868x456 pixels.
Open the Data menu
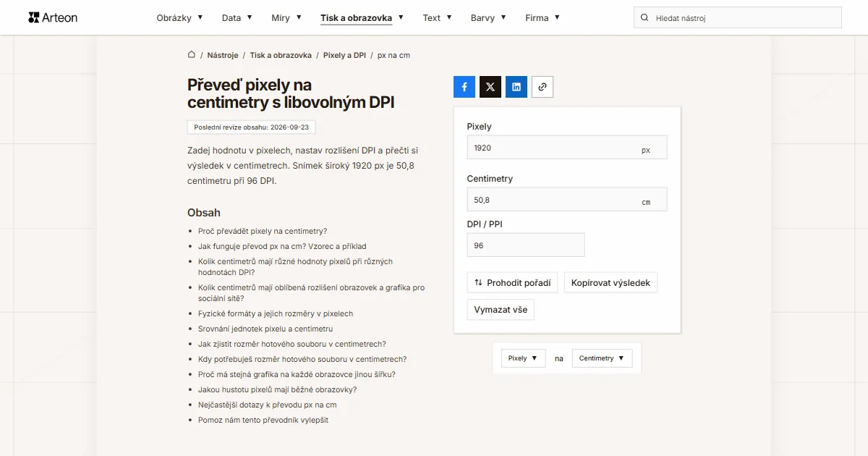click(x=237, y=17)
